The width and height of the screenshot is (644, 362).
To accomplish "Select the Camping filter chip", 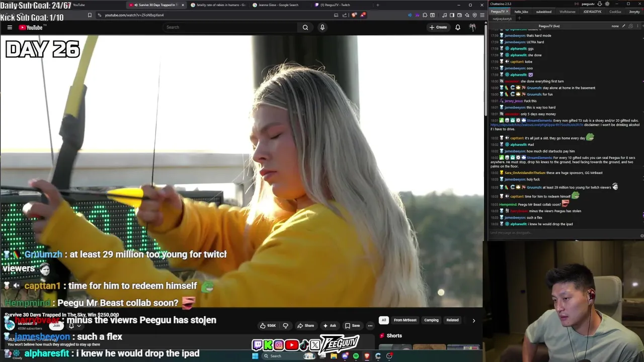I will (431, 320).
